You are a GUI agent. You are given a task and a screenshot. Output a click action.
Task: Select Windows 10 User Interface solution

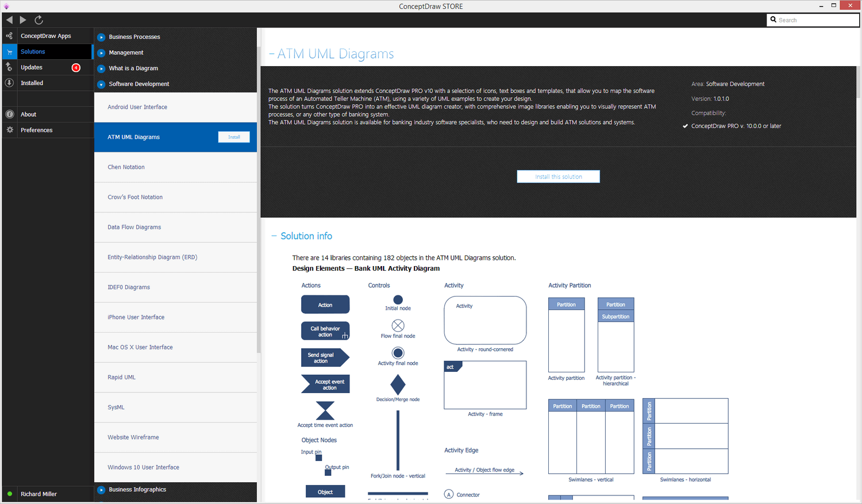coord(175,467)
